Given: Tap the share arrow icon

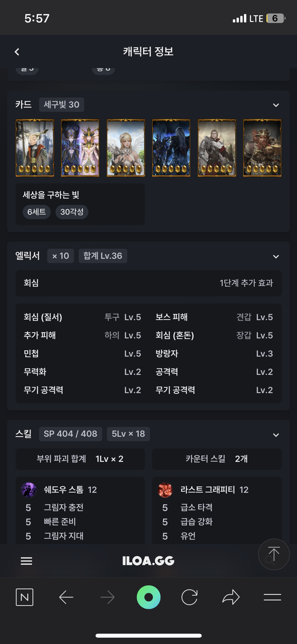Looking at the screenshot, I should click(231, 597).
